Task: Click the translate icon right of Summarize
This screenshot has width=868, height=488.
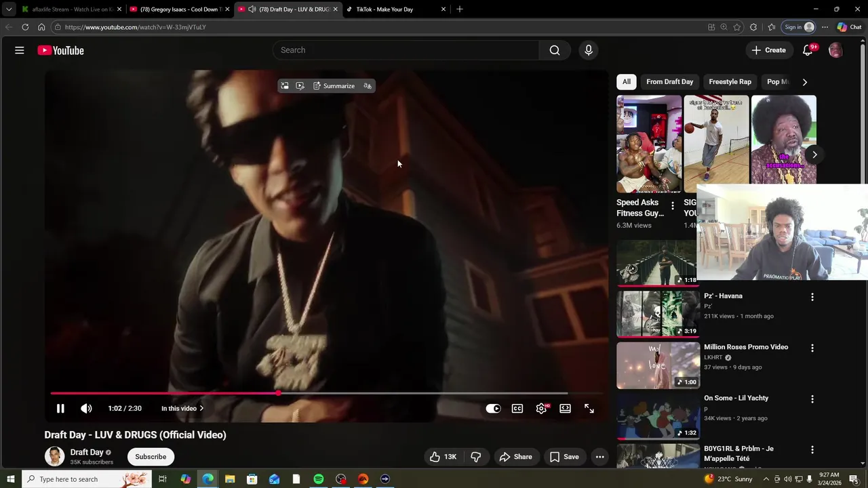Action: click(x=368, y=86)
